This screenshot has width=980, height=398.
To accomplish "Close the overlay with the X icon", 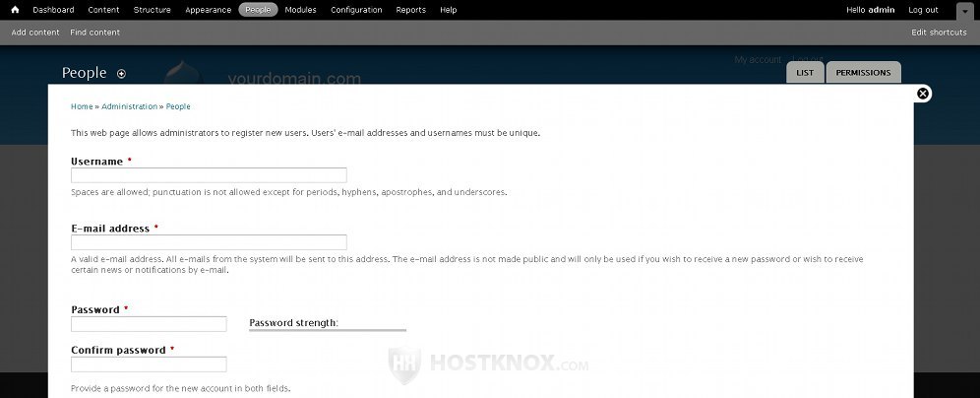I will (x=923, y=94).
